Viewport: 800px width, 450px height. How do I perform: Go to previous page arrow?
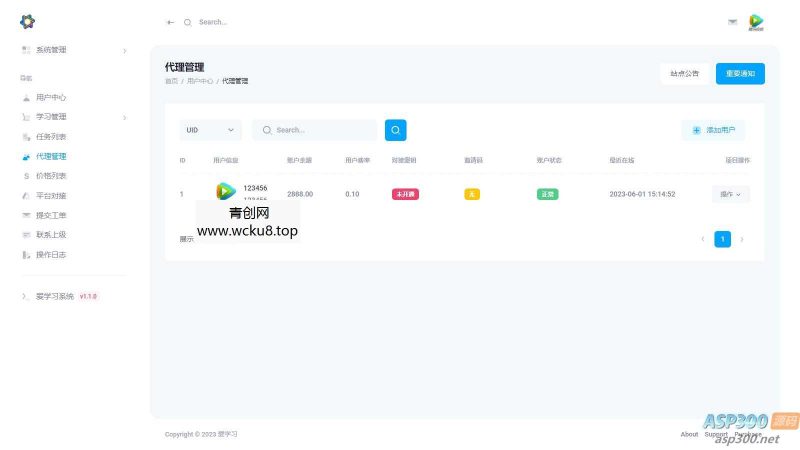pyautogui.click(x=703, y=239)
